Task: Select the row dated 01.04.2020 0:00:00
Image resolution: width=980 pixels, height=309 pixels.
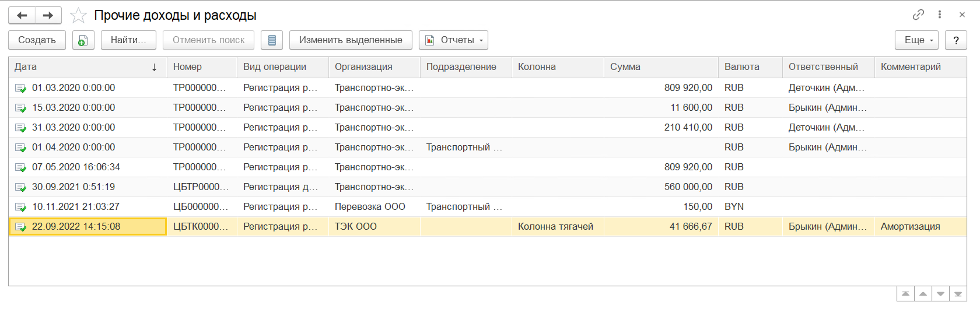Action: pyautogui.click(x=488, y=148)
